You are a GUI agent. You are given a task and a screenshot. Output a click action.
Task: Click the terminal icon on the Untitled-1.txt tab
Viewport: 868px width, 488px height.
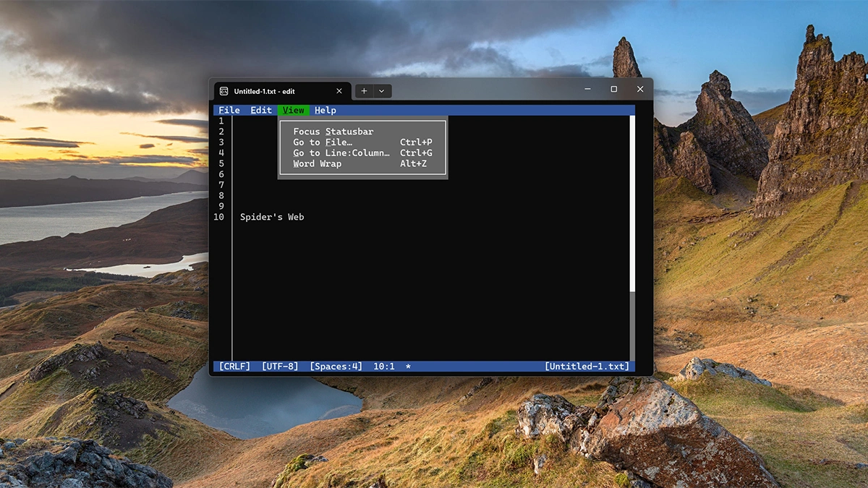click(224, 91)
